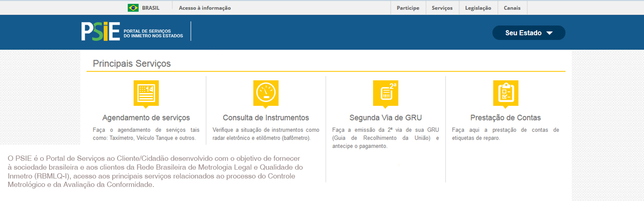Open the Participe menu item
644x201 pixels.
[408, 8]
